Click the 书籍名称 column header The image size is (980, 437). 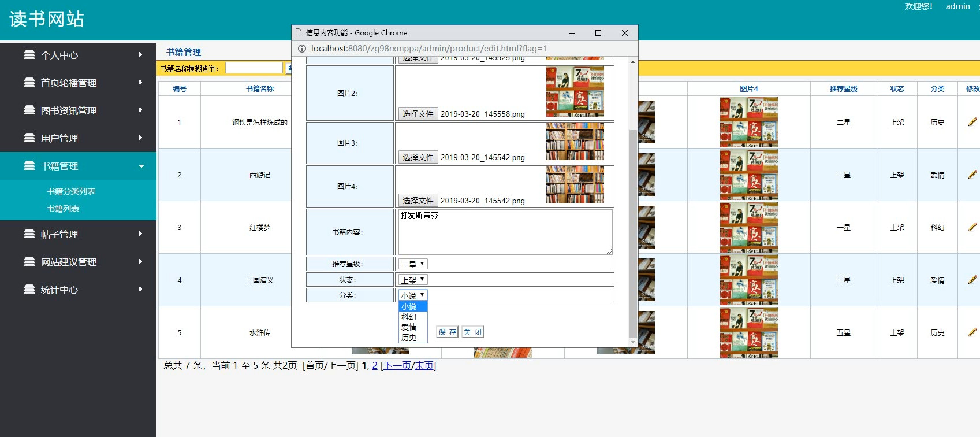click(x=260, y=88)
